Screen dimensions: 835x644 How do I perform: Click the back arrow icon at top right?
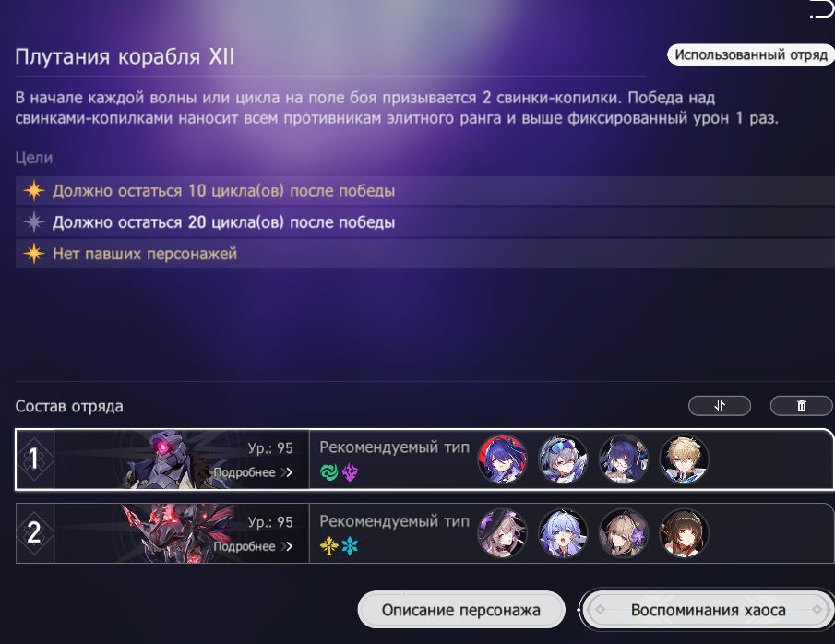[x=820, y=9]
